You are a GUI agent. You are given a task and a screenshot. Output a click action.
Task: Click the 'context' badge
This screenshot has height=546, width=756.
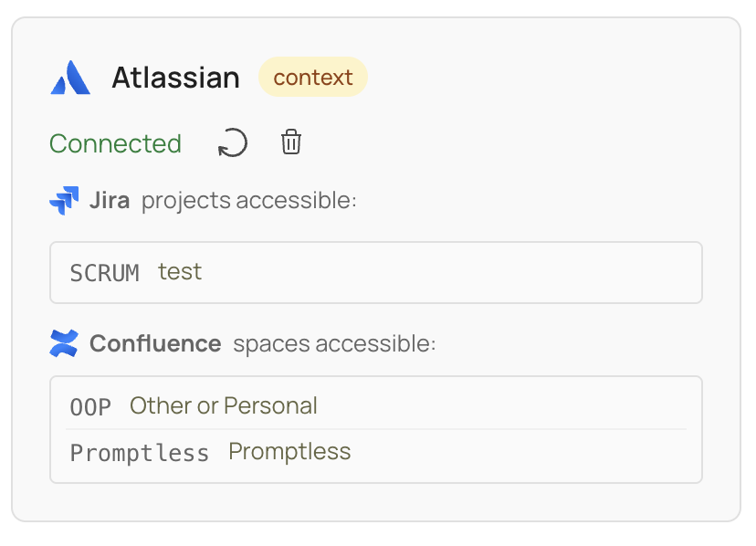312,77
